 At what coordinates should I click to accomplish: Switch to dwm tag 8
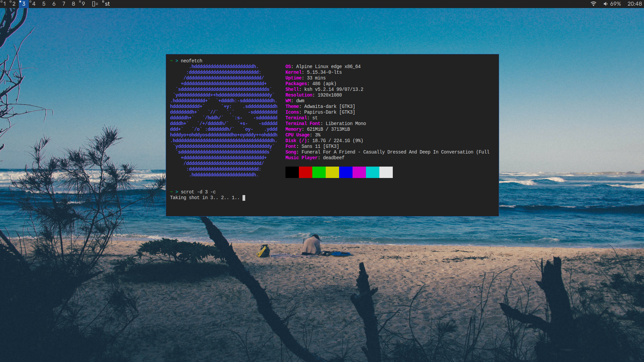[73, 4]
